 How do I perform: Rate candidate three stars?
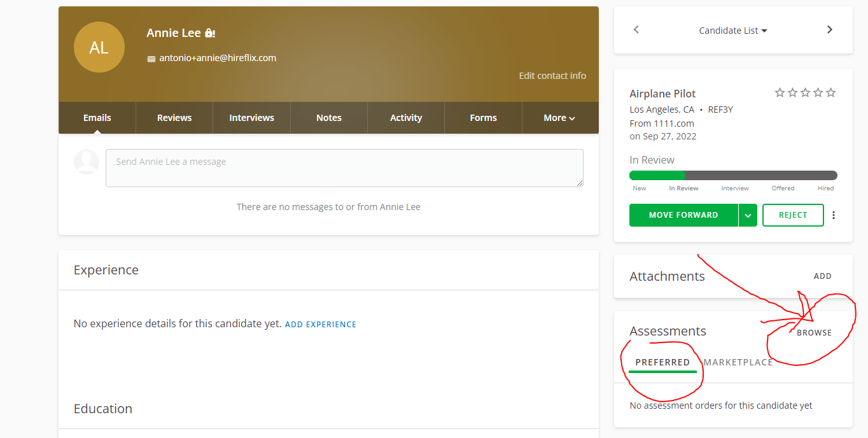tap(805, 93)
